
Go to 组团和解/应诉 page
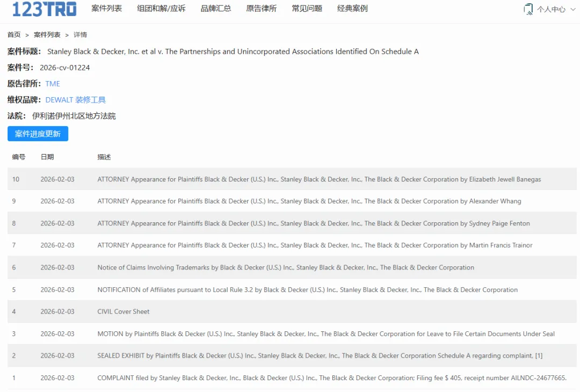point(161,9)
